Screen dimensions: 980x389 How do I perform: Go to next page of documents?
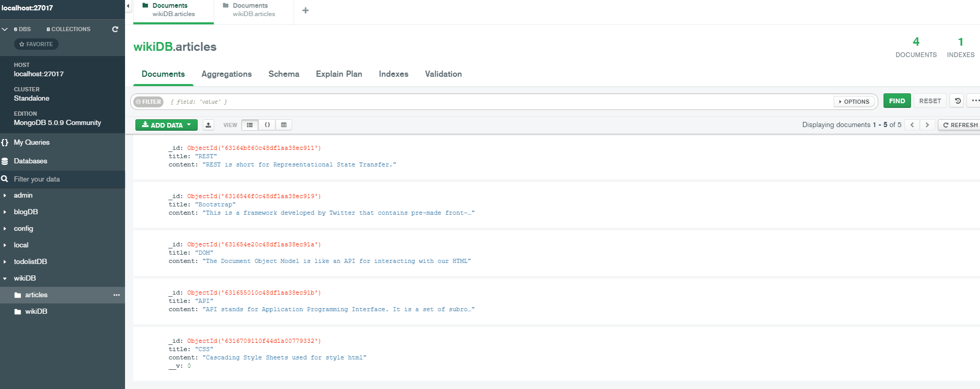point(927,125)
